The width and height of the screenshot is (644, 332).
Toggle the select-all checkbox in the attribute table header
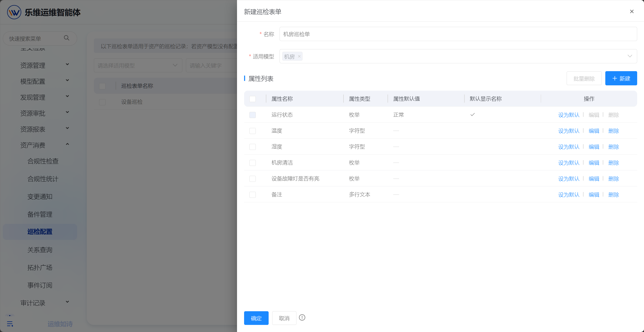[x=252, y=99]
